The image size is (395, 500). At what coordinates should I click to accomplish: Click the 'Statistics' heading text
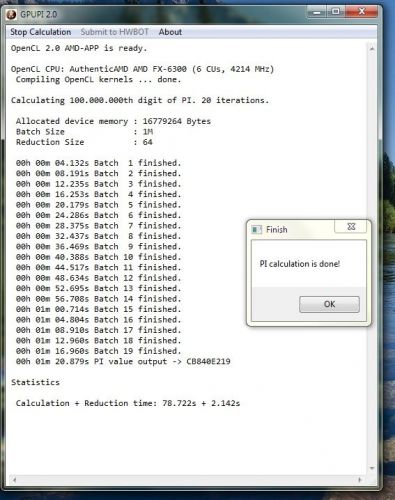pos(35,382)
